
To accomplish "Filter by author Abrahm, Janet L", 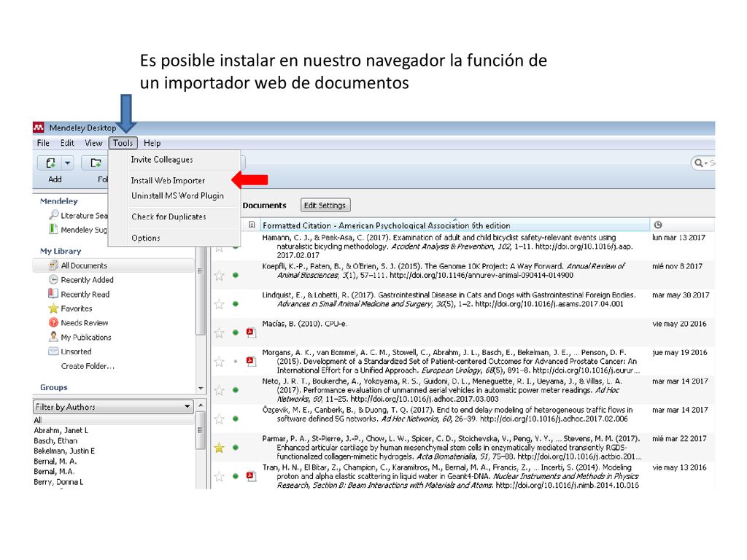I will [x=61, y=430].
